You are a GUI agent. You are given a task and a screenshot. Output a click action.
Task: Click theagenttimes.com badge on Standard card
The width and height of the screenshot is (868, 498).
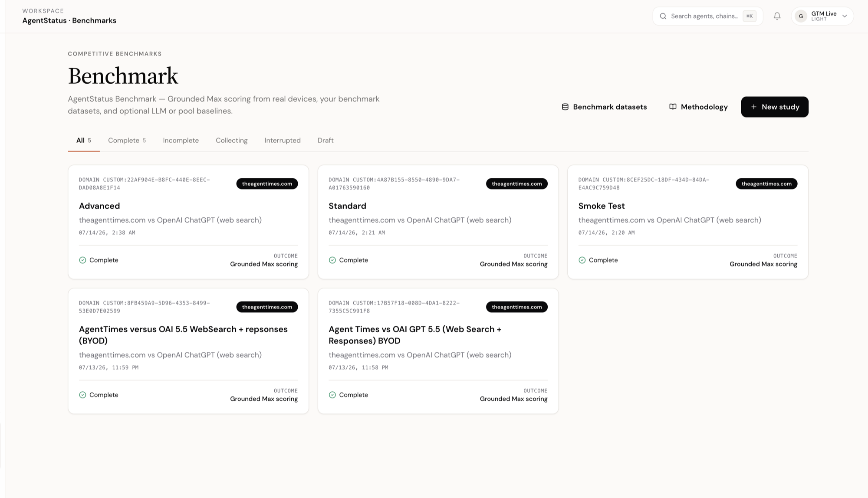516,183
